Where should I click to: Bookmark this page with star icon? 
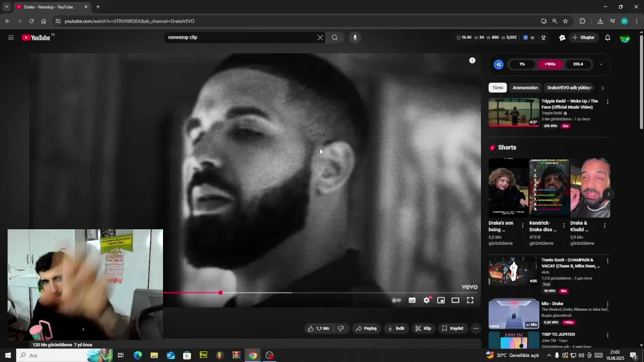(x=566, y=21)
